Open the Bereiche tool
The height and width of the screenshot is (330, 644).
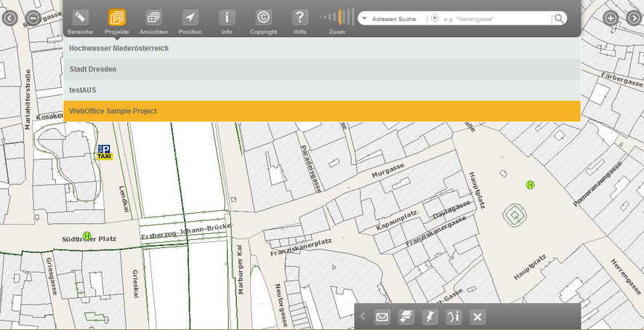pyautogui.click(x=80, y=17)
